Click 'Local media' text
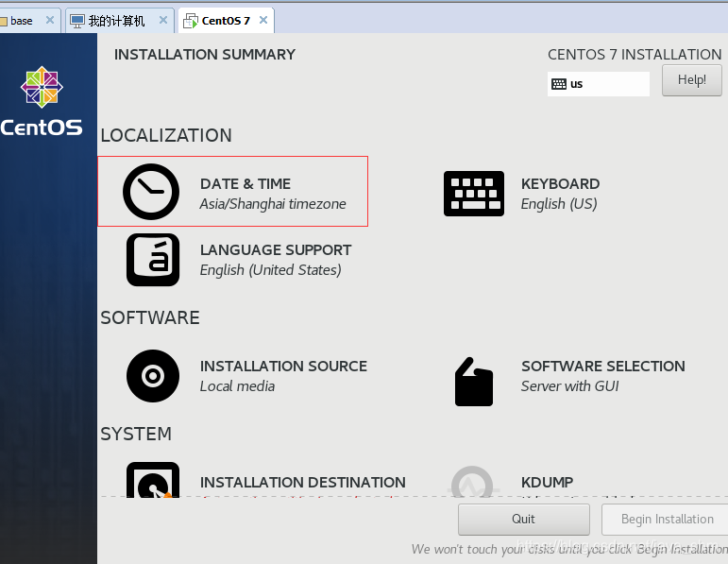 [x=237, y=386]
